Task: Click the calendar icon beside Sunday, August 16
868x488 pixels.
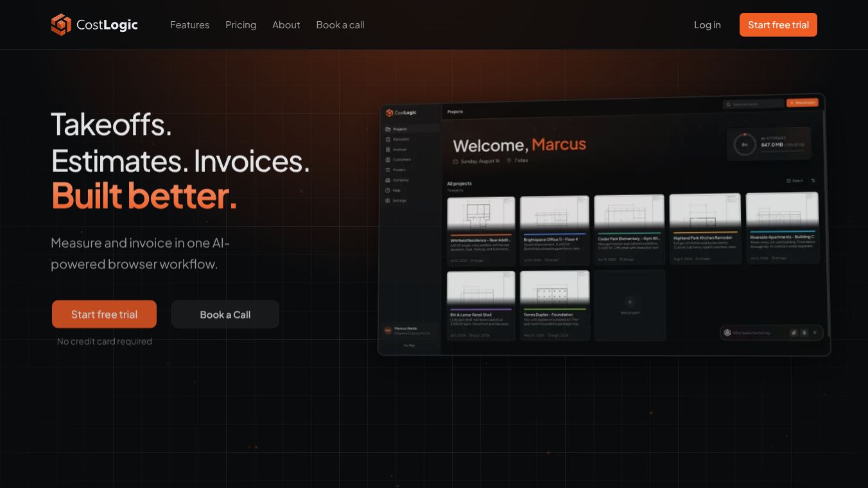Action: coord(456,161)
